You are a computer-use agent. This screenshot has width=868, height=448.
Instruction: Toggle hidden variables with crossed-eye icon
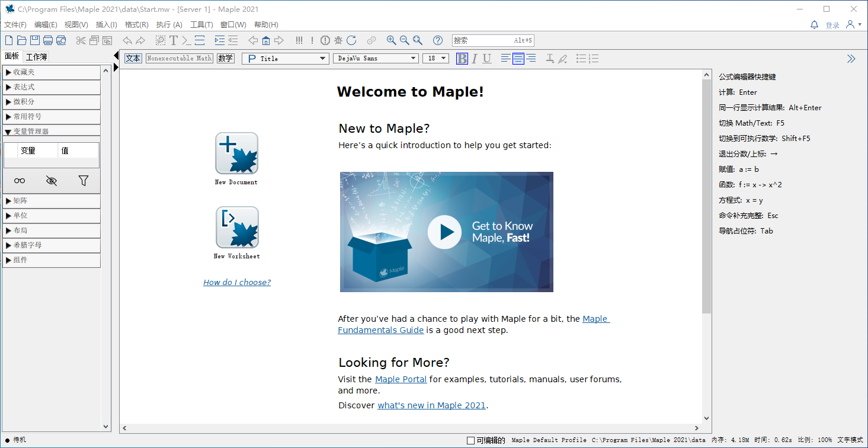[52, 181]
